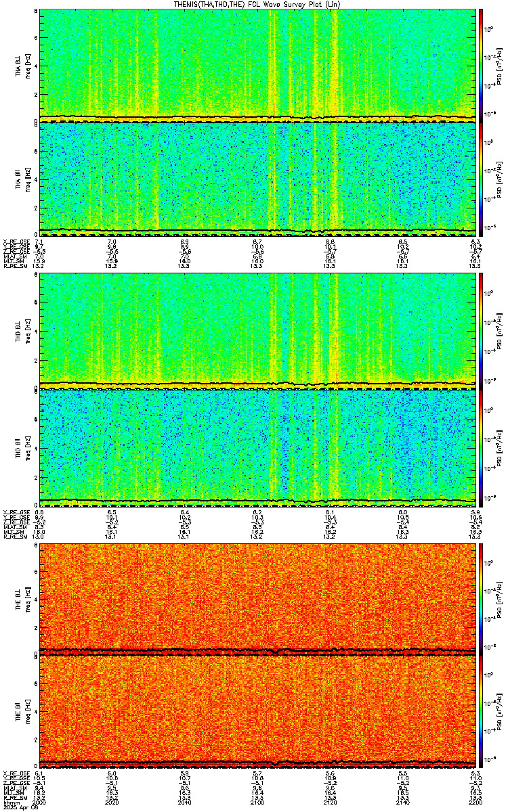This screenshot has height=812, width=508.
Task: Click the PSD color bar beside THE B-parallel
Action: pos(481,711)
